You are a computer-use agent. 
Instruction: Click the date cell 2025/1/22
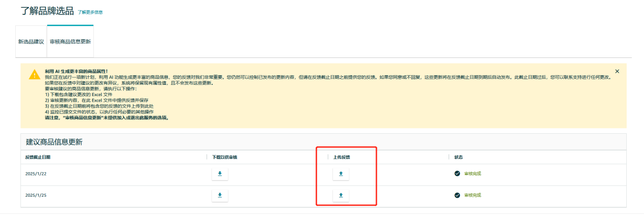click(x=35, y=174)
